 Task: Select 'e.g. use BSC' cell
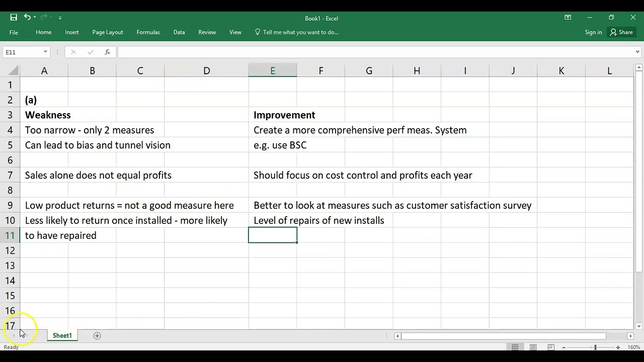click(273, 145)
